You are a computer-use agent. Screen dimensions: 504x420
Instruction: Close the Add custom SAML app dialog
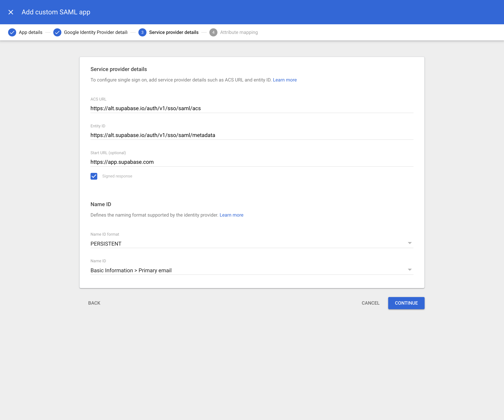click(x=11, y=12)
